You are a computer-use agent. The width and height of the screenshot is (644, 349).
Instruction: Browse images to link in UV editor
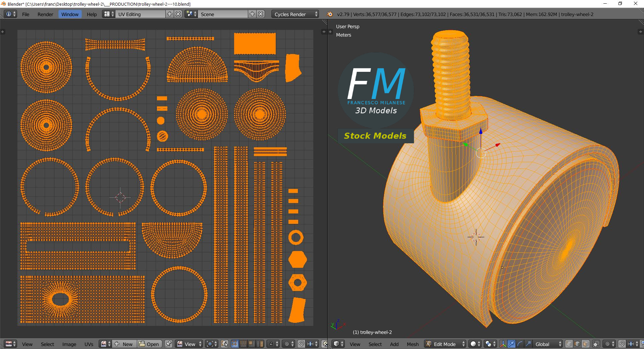click(106, 344)
